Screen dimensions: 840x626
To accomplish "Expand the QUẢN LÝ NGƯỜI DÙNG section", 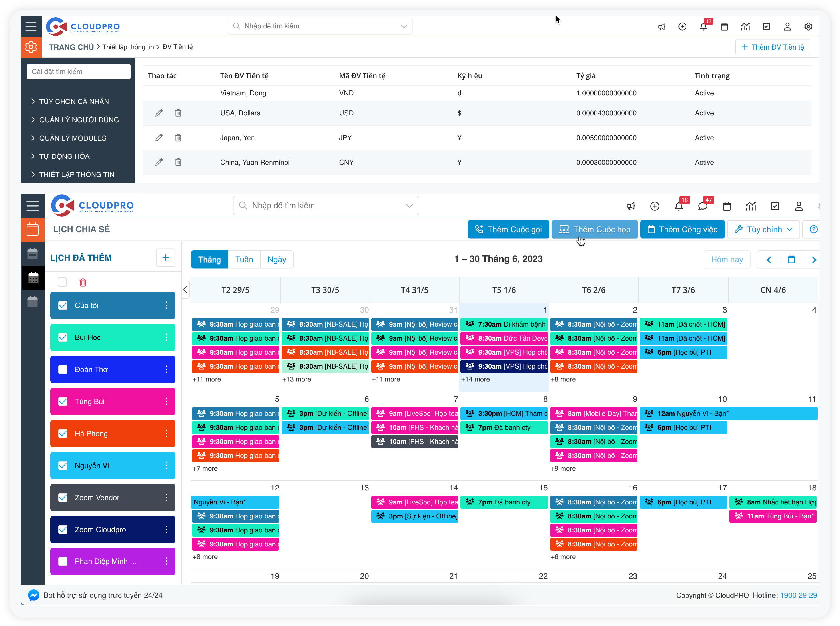I will [79, 120].
